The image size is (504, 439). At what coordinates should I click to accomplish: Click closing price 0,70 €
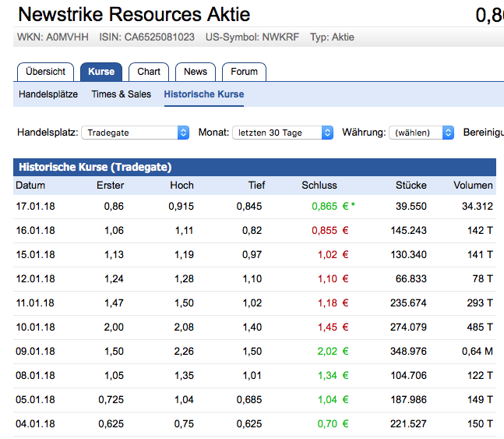click(333, 423)
